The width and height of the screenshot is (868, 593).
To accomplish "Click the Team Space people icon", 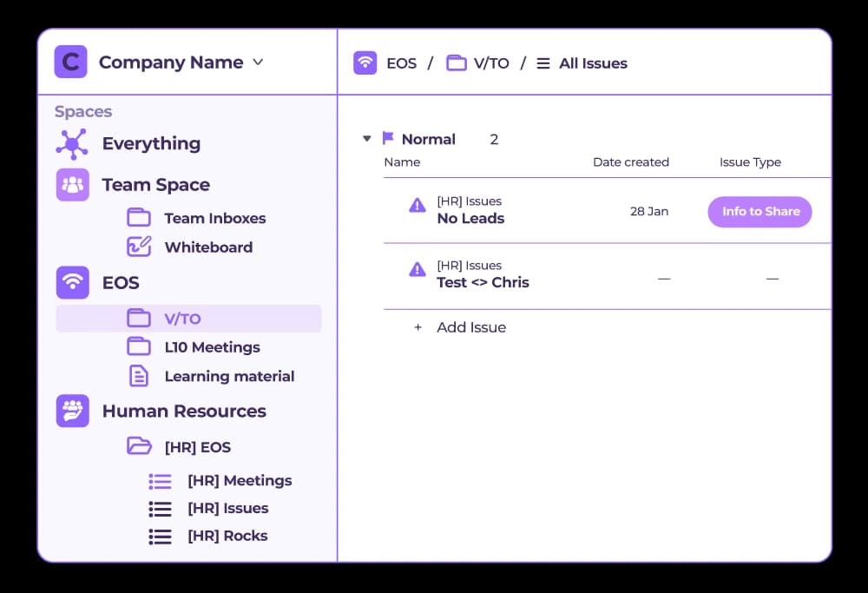I will pyautogui.click(x=72, y=185).
